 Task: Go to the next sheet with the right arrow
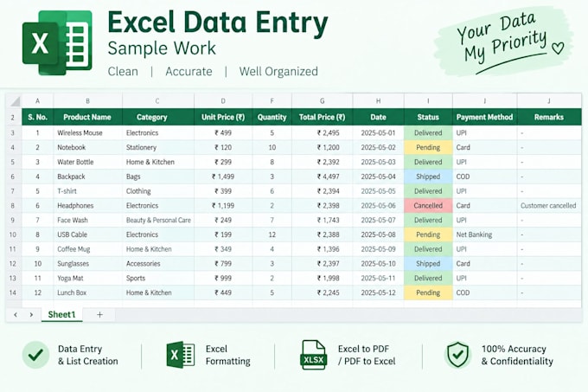(31, 315)
